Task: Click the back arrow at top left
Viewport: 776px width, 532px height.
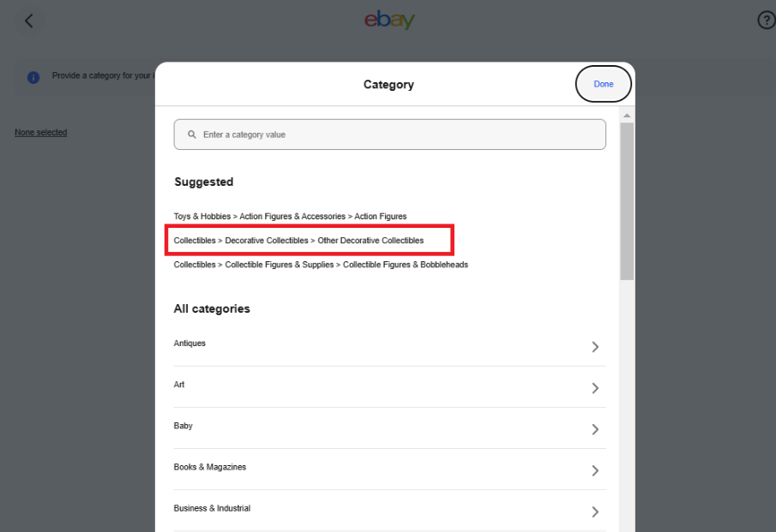Action: (28, 20)
